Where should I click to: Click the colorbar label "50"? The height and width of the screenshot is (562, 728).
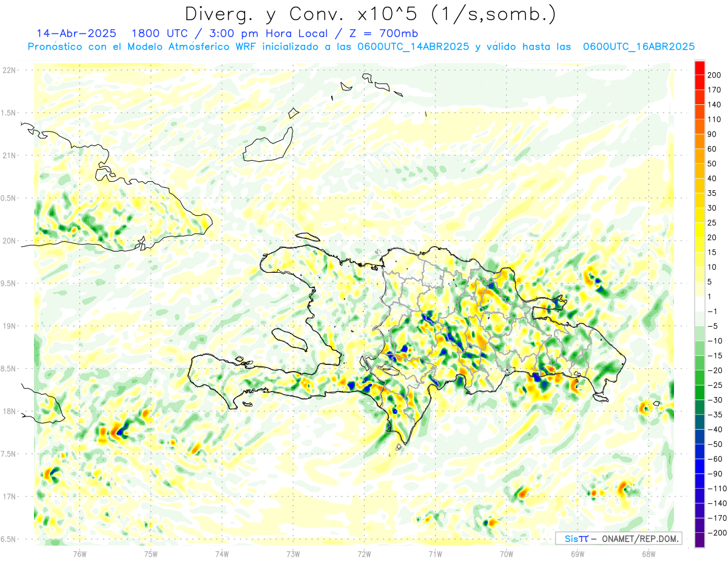point(713,164)
